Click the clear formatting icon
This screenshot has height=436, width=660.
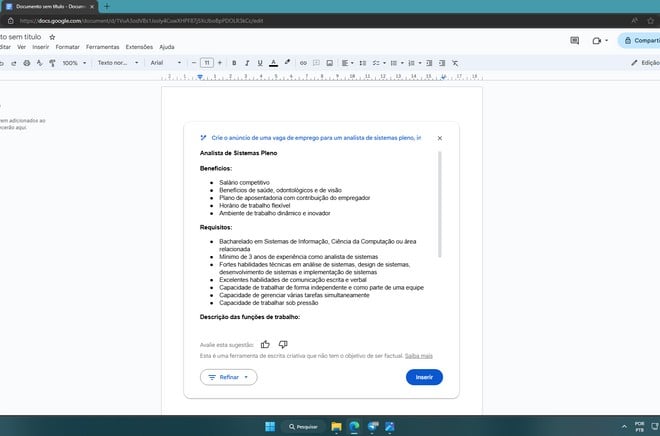[x=455, y=63]
